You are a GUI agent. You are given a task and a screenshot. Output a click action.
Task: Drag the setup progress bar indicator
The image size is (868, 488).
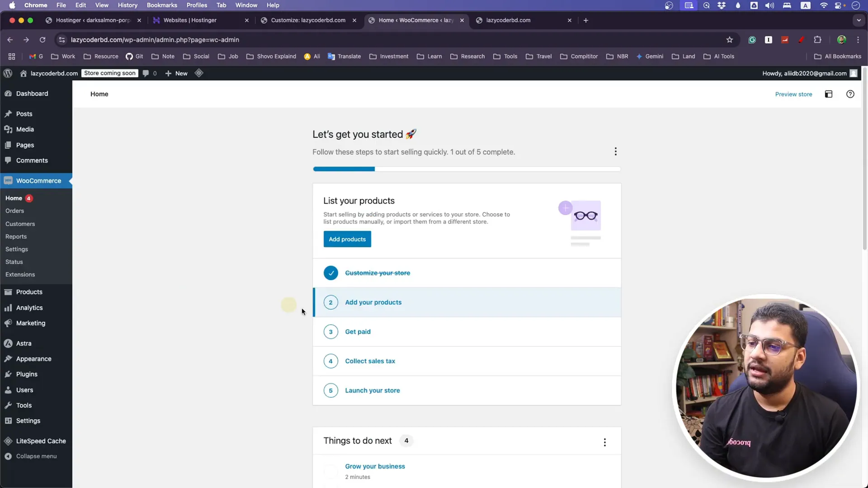point(374,169)
